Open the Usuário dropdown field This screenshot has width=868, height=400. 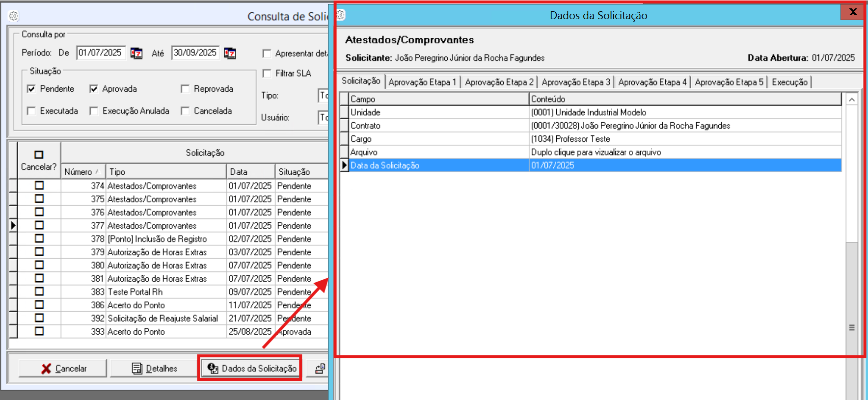click(323, 117)
